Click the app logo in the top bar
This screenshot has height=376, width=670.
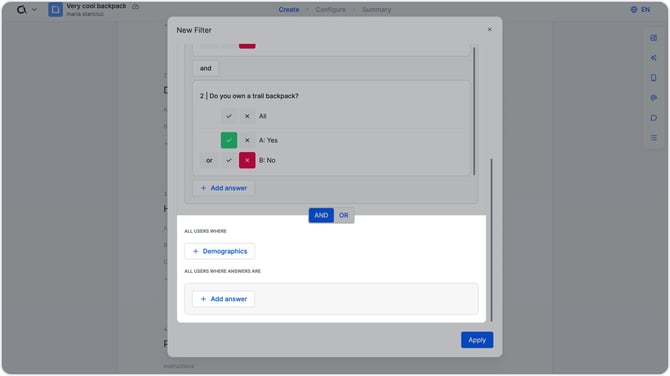click(21, 9)
